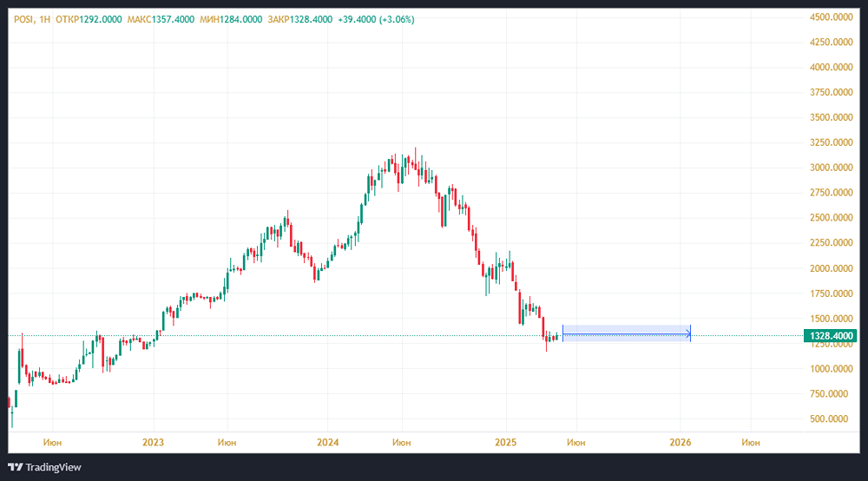Image resolution: width=868 pixels, height=481 pixels.
Task: Click the 2024 time axis label
Action: 328,442
